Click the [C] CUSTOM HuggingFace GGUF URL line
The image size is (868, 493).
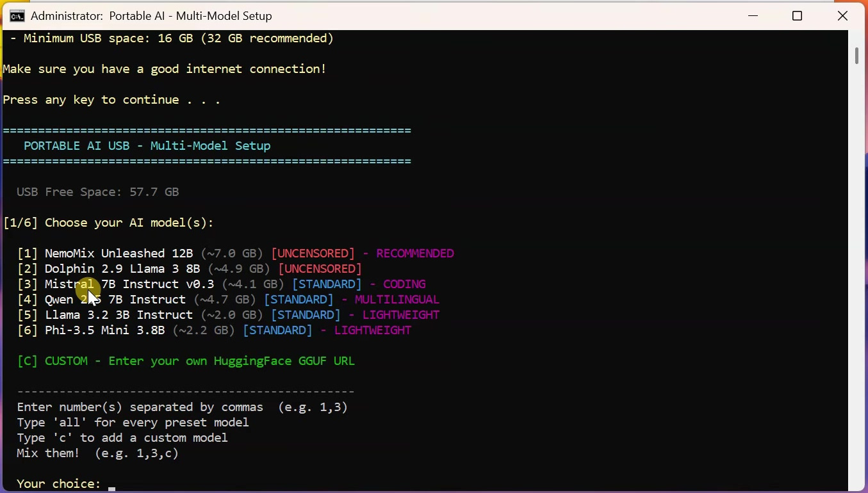click(x=186, y=361)
